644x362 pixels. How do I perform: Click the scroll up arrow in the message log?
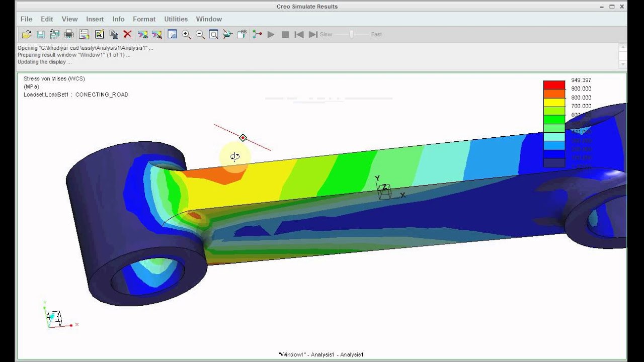[x=623, y=47]
